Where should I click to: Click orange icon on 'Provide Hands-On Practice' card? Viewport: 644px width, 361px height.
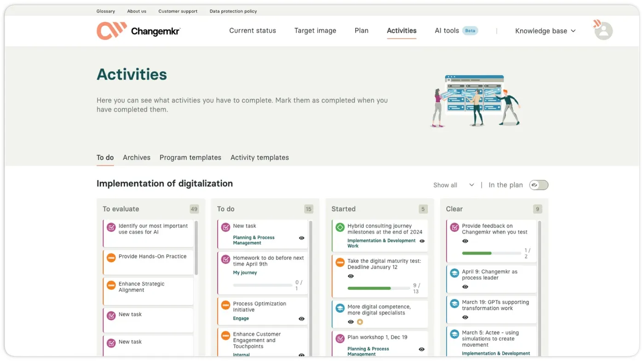111,258
